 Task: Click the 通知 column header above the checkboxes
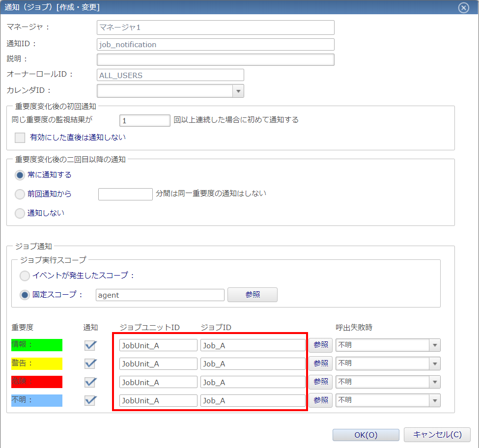point(91,327)
